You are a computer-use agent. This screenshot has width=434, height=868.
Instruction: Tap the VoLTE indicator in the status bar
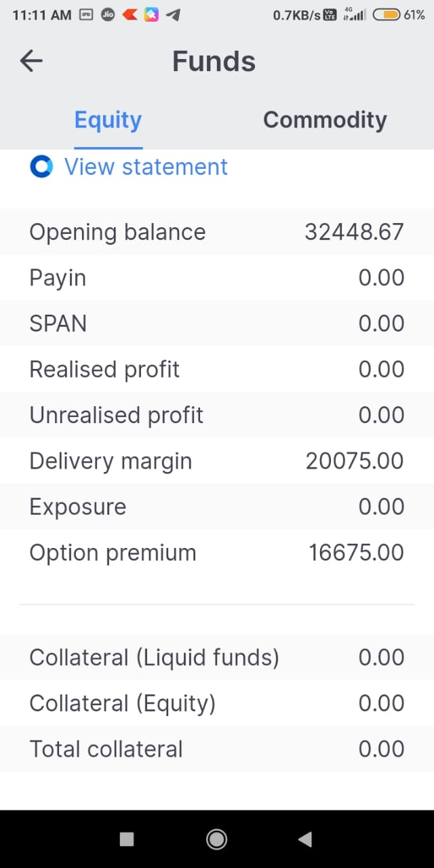[x=328, y=14]
